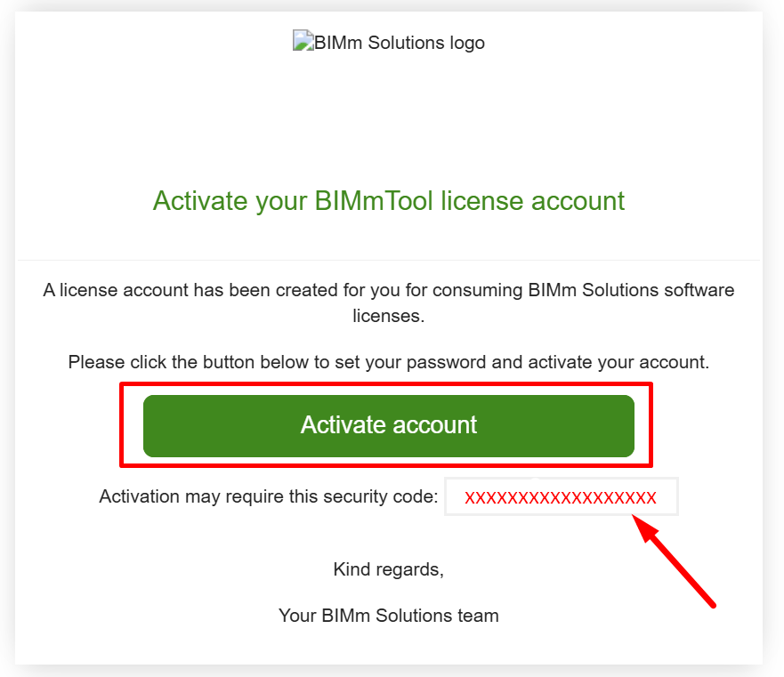The image size is (784, 677).
Task: Click the red highlight box around Activate account
Action: tap(389, 386)
